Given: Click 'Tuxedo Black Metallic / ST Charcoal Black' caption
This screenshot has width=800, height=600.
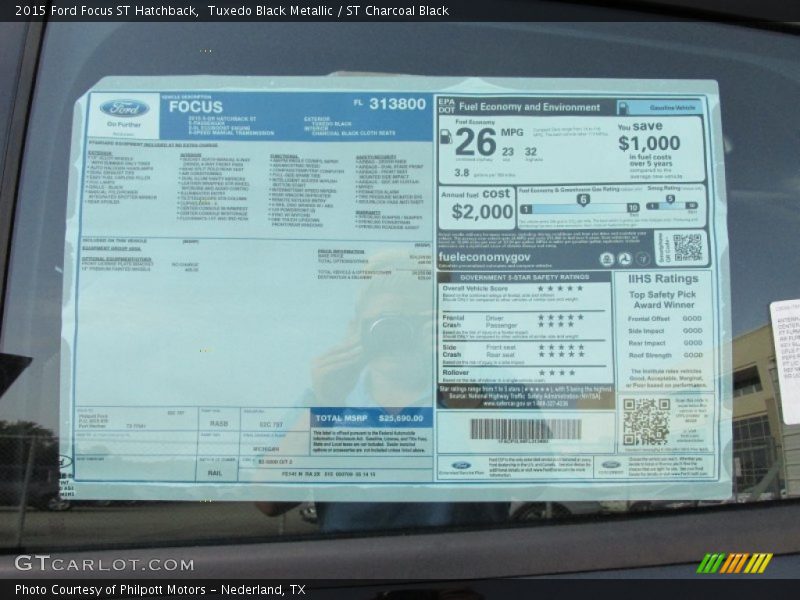Looking at the screenshot, I should (328, 11).
